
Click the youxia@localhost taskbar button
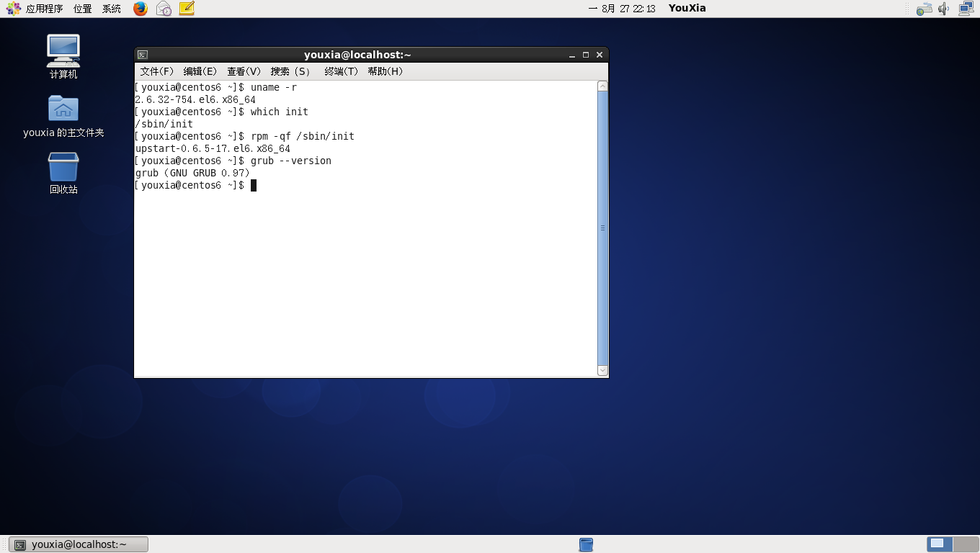click(x=79, y=544)
